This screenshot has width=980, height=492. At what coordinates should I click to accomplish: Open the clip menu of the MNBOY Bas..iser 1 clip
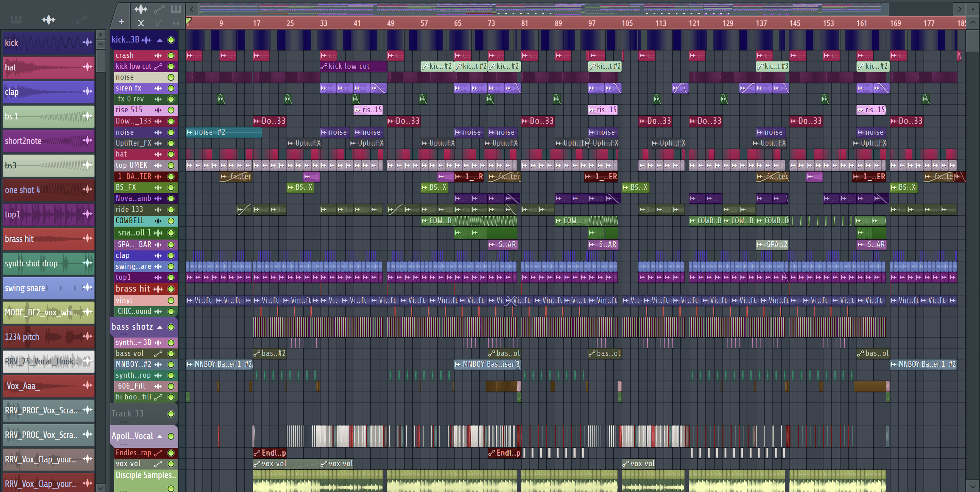[458, 364]
